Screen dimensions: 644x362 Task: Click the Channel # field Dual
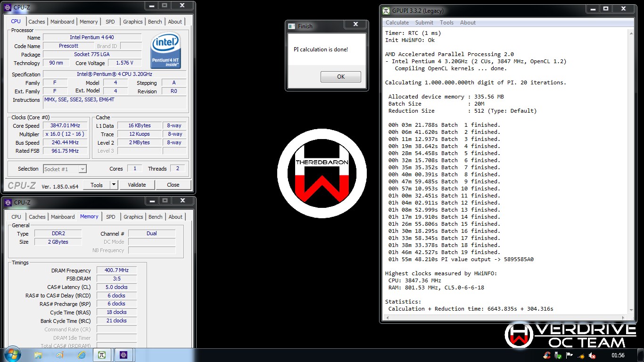[152, 234]
